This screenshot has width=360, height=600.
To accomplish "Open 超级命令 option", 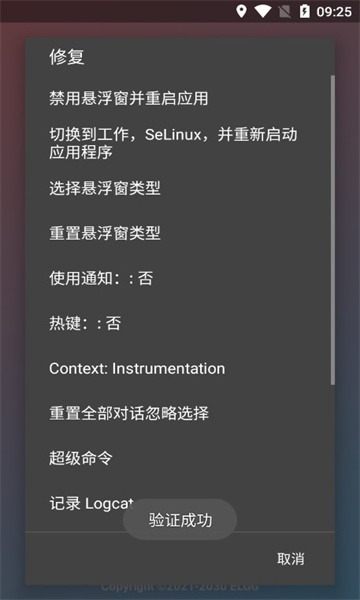I will click(178, 458).
